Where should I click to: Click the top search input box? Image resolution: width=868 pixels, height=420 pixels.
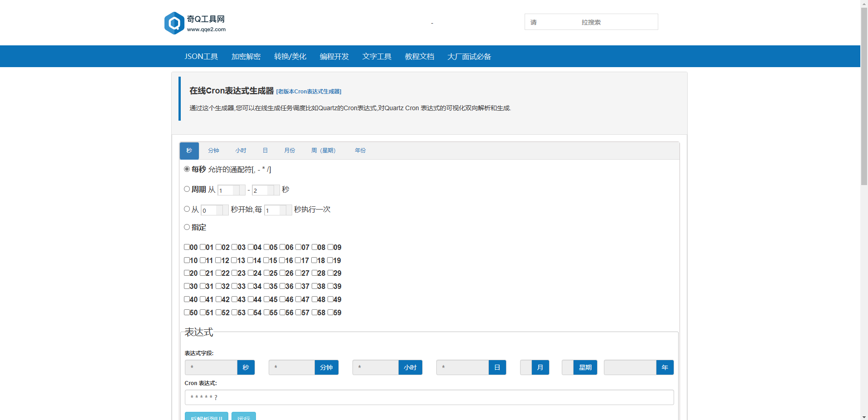(591, 22)
